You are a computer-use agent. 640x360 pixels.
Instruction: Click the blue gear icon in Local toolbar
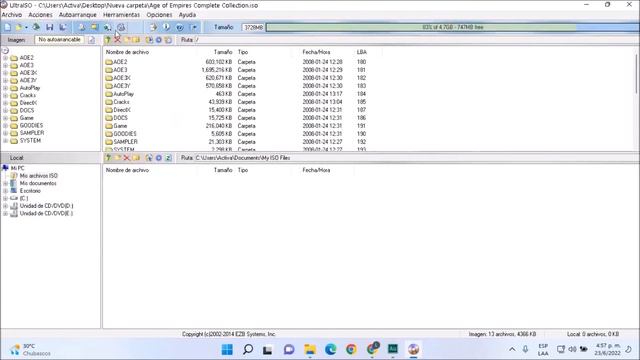[159, 158]
